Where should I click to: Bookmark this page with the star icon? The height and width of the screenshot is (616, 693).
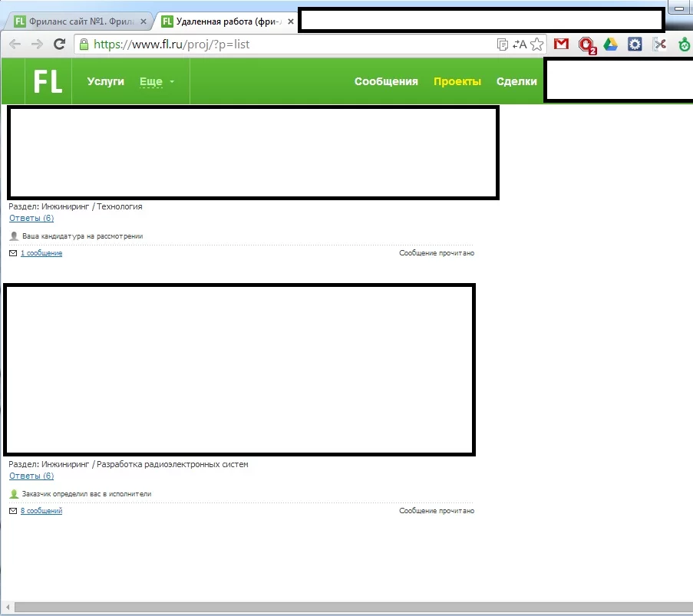click(536, 44)
